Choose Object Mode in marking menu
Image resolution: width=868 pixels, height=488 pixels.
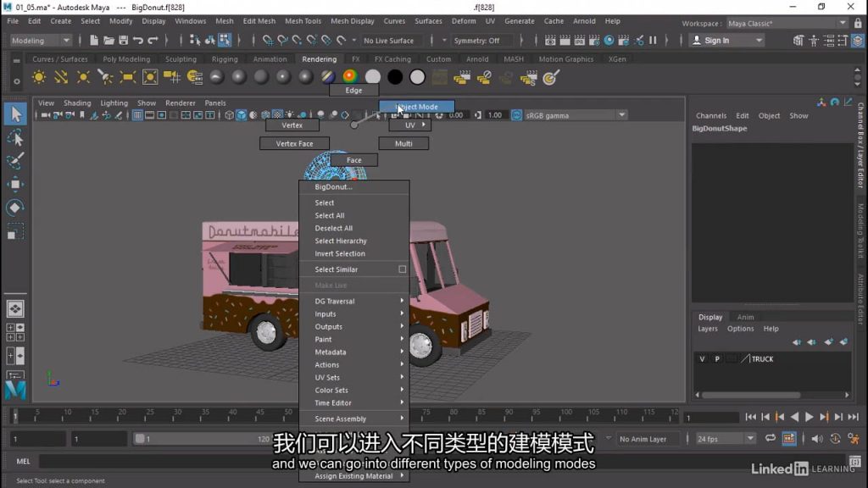click(417, 107)
